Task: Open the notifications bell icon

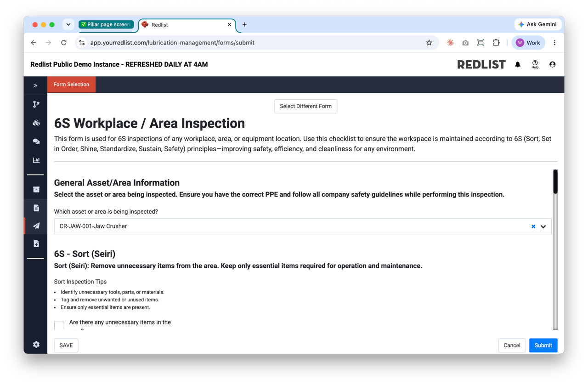Action: tap(518, 65)
